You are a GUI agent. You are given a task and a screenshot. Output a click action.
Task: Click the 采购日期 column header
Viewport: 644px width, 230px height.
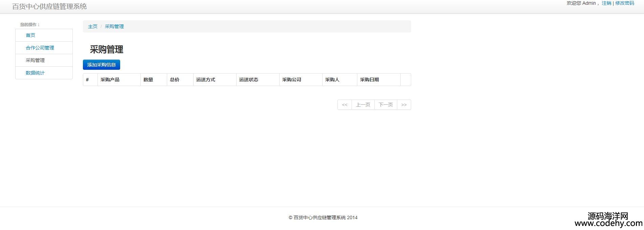coord(370,80)
